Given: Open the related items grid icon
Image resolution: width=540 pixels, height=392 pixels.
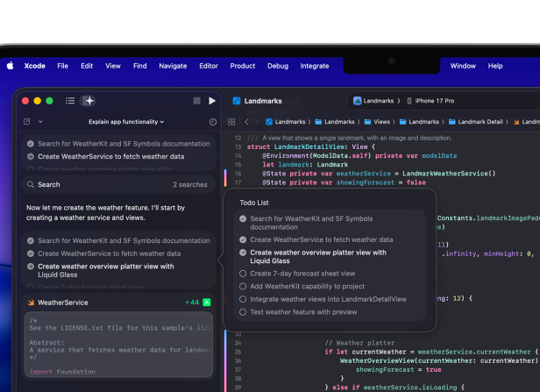Looking at the screenshot, I should click(x=231, y=122).
